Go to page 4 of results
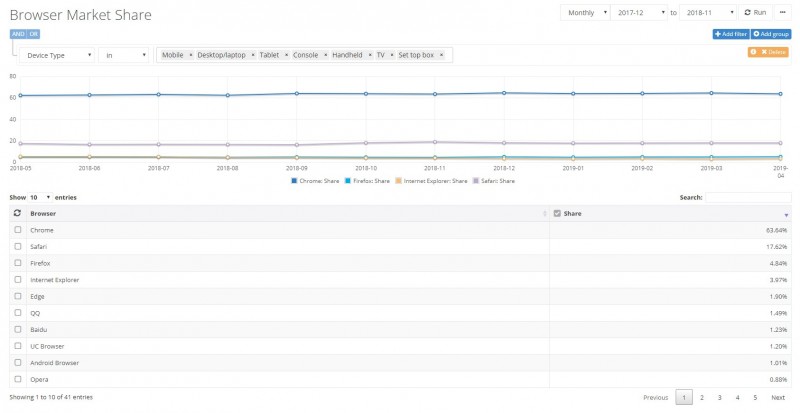The width and height of the screenshot is (800, 413). pyautogui.click(x=737, y=397)
